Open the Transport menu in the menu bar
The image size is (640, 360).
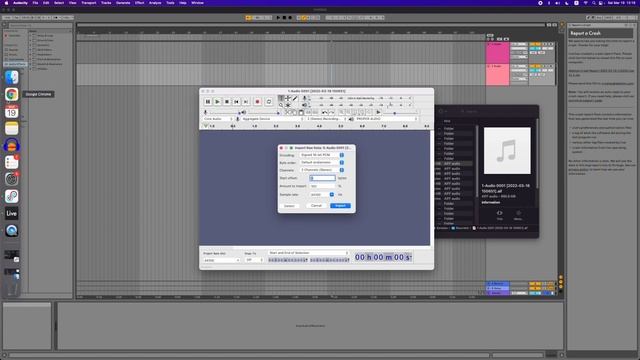pyautogui.click(x=89, y=3)
